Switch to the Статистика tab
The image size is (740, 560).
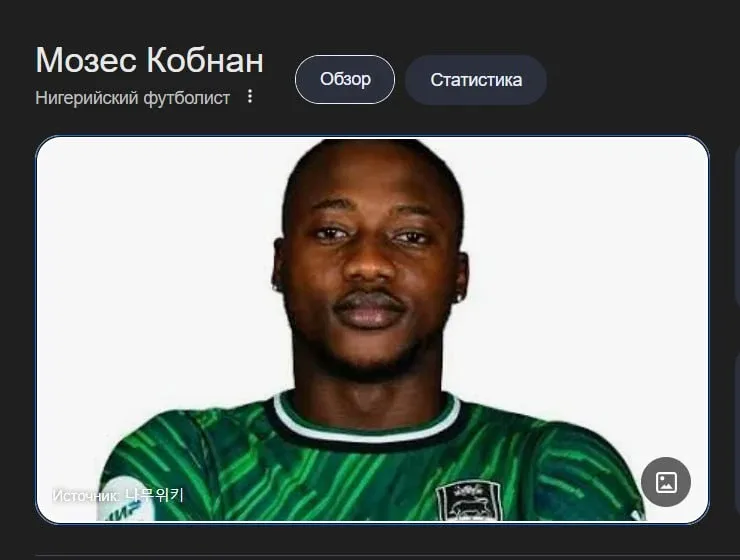click(476, 80)
